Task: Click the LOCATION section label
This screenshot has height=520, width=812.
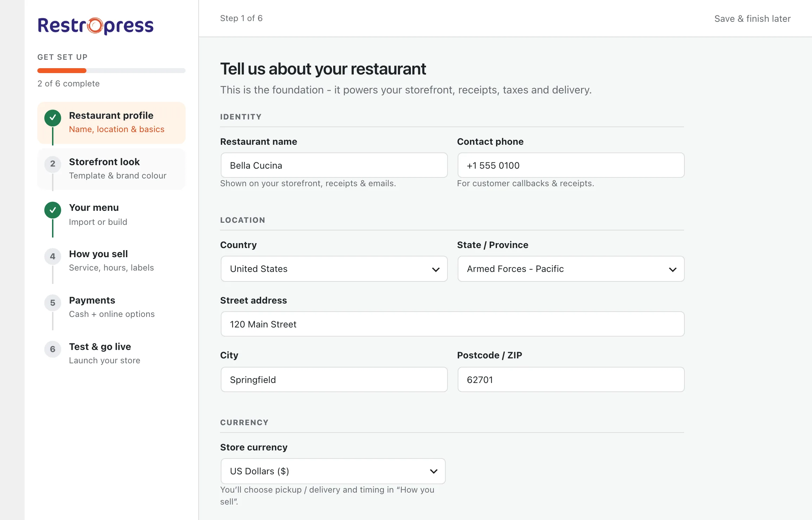Action: [243, 220]
